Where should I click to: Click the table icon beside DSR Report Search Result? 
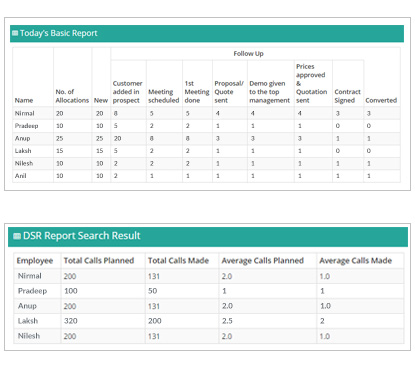[17, 236]
